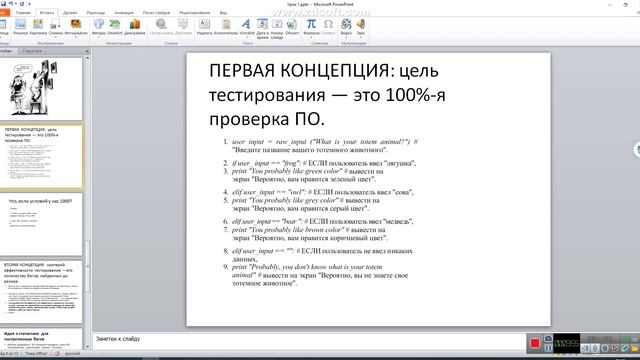Screen dimensions: 640x360
Task: Open the Home (Главная) ribbon tab
Action: point(23,13)
